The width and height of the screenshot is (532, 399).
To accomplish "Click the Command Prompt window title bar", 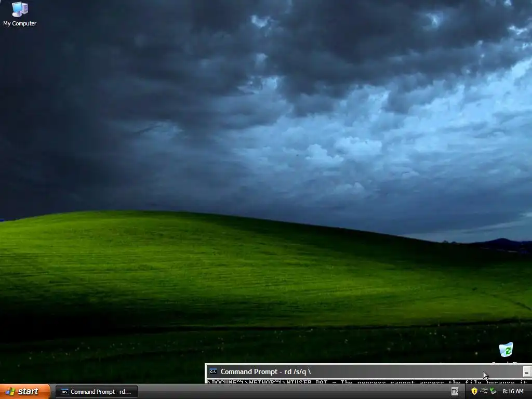I will [x=368, y=371].
